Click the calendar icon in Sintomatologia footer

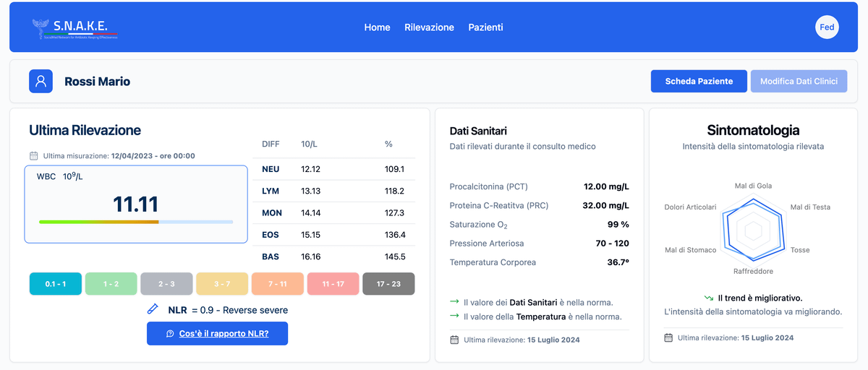coord(669,337)
